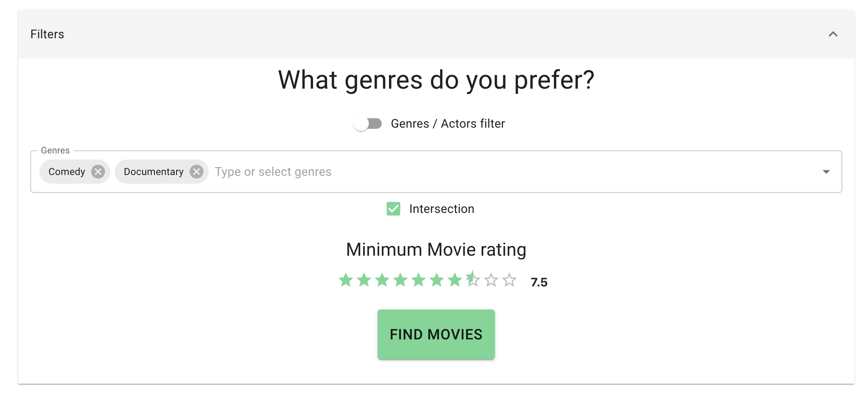Click the Documentary chip label
The image size is (868, 397).
(x=153, y=172)
